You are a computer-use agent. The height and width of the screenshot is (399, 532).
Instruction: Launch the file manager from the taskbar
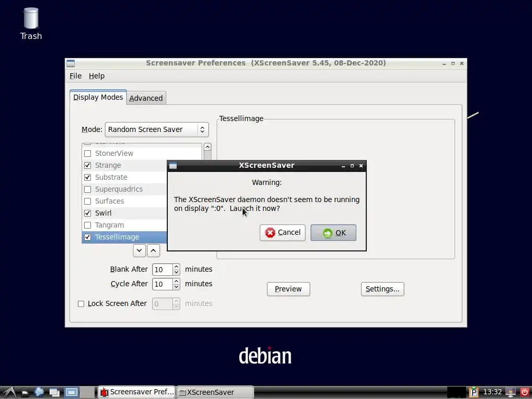tap(25, 393)
